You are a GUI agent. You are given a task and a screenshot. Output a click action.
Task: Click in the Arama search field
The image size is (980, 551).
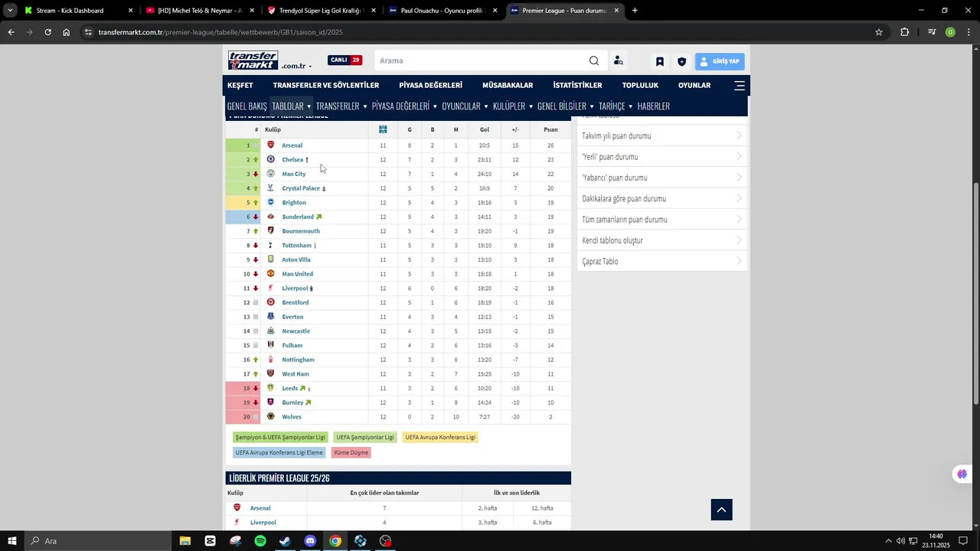[x=481, y=61]
